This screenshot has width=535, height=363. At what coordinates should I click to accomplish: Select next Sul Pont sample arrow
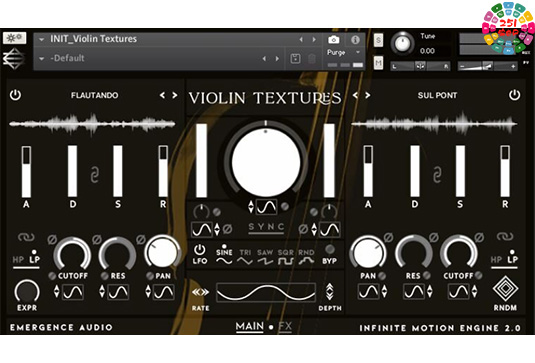[367, 95]
